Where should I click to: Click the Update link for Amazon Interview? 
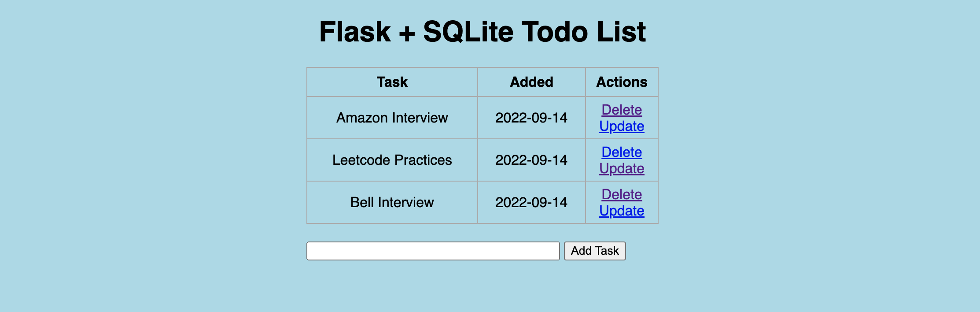(621, 126)
